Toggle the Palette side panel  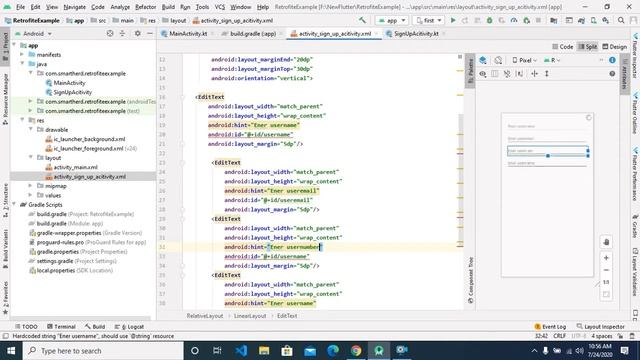pos(470,71)
